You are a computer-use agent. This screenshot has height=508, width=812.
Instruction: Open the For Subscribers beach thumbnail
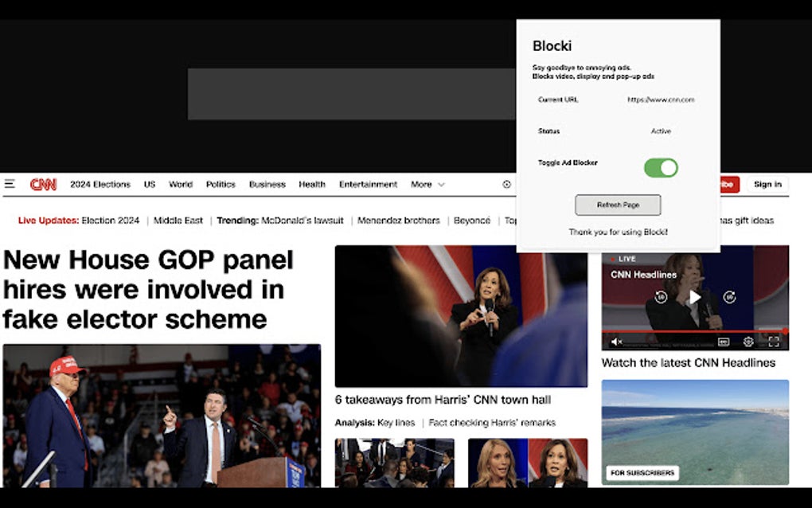(x=694, y=430)
